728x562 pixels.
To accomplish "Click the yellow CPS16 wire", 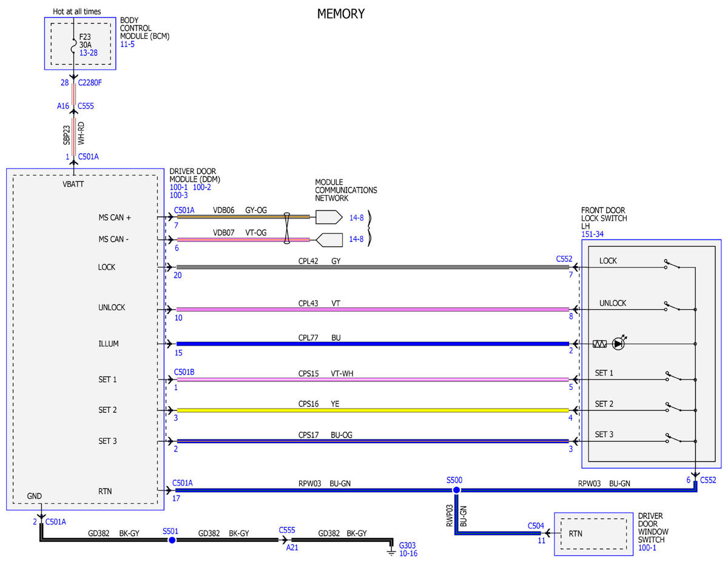I will (x=372, y=410).
